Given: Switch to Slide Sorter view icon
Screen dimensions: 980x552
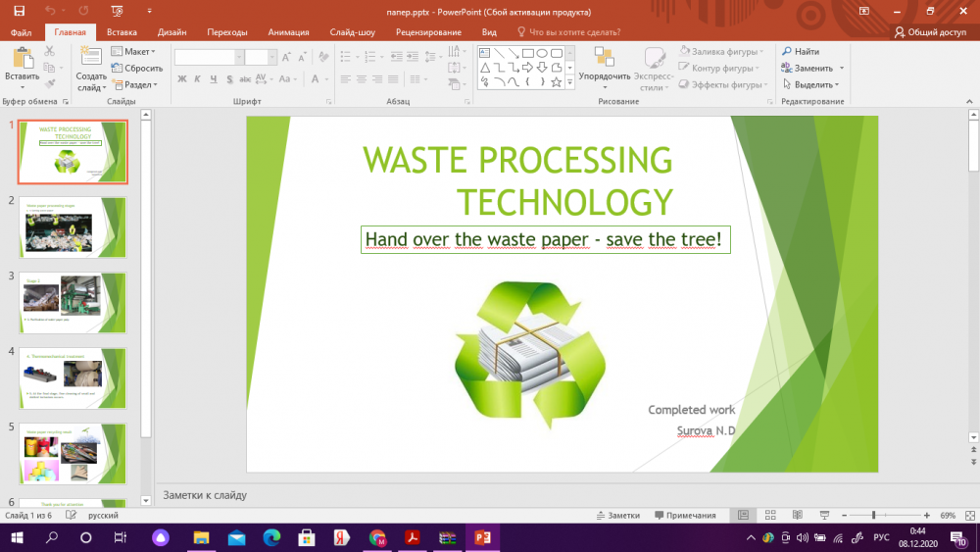Looking at the screenshot, I should 770,515.
